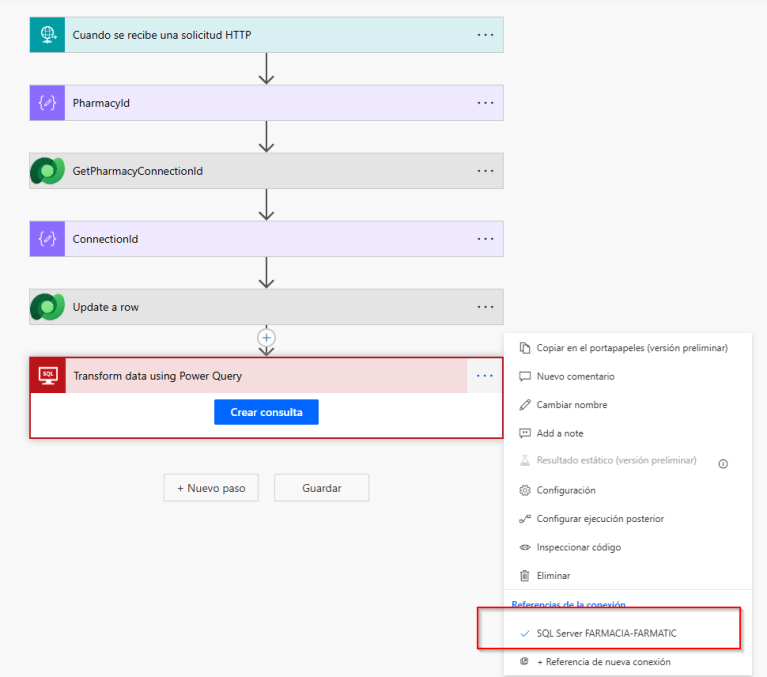Click the run-after icon for Configurar ejecución posterior
767x677 pixels.
(x=524, y=519)
